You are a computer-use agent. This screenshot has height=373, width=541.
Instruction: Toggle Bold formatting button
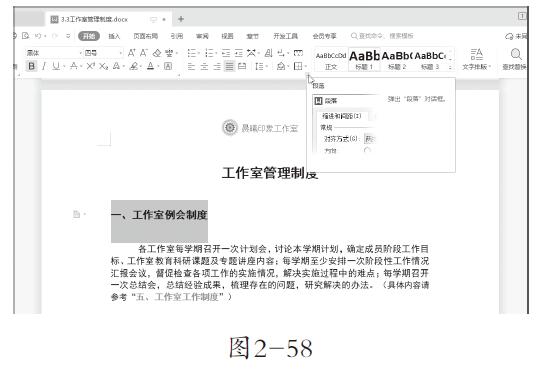pos(31,66)
